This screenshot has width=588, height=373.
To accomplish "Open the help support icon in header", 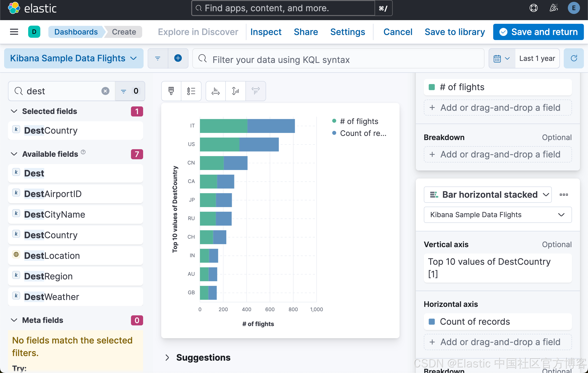I will click(x=533, y=8).
